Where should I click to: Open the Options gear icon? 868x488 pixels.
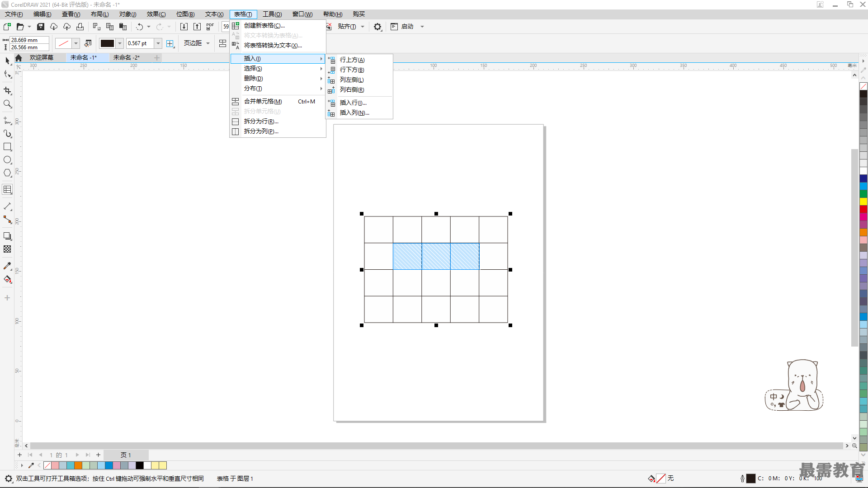(x=377, y=27)
